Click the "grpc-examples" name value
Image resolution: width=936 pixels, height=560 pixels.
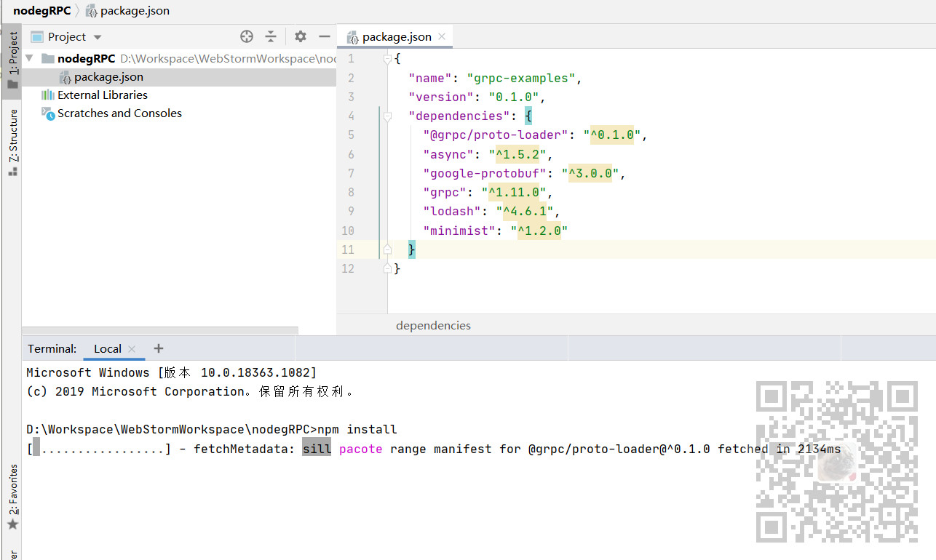tap(520, 78)
